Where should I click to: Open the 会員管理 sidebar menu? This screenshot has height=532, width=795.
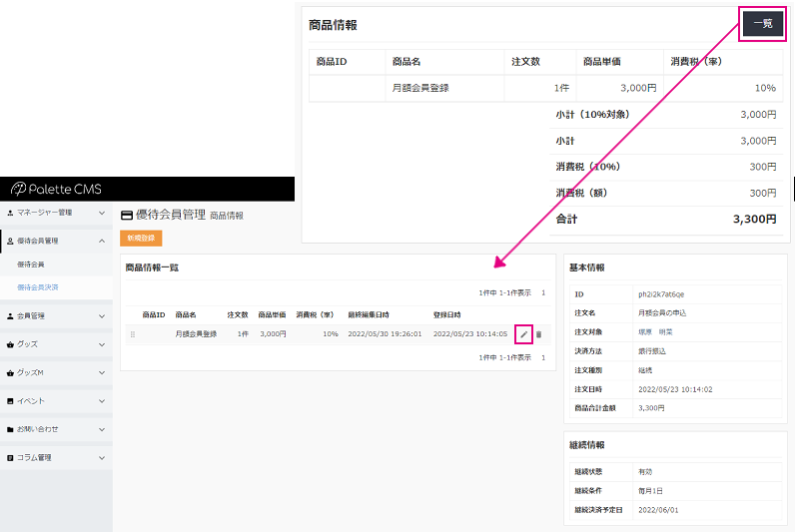[x=56, y=316]
